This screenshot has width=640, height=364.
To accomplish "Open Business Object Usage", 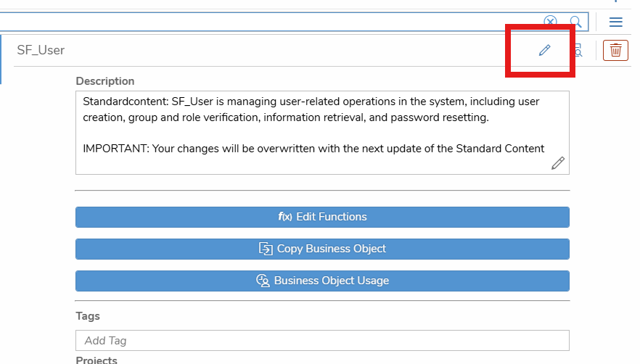I will (322, 281).
